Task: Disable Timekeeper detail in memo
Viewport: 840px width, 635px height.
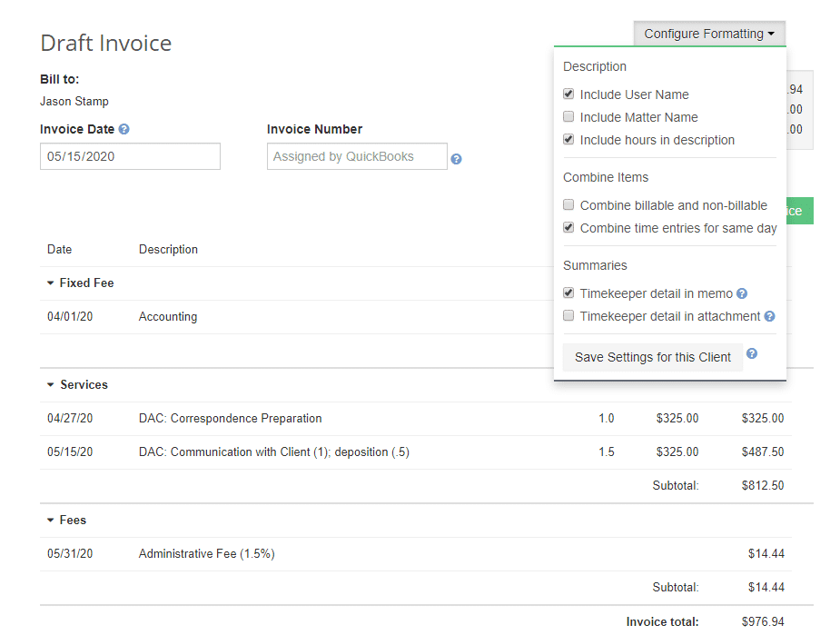Action: pos(568,293)
